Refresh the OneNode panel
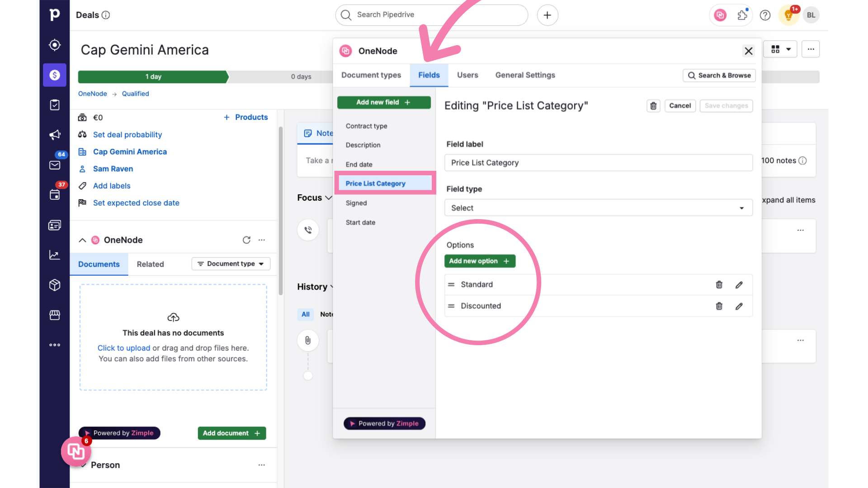 [246, 240]
